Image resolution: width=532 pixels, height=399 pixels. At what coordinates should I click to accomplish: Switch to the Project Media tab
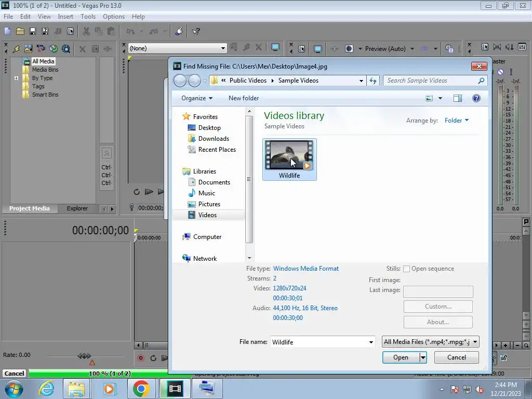(30, 209)
